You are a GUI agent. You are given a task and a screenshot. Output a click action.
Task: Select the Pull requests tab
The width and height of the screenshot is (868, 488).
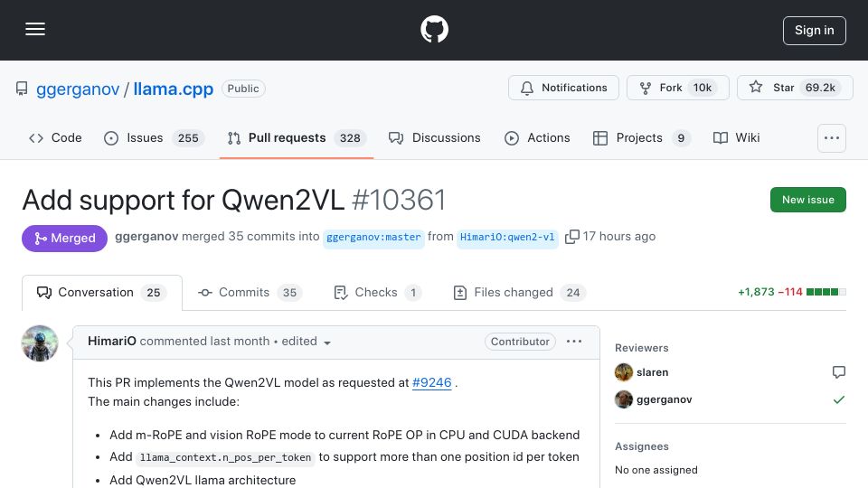pyautogui.click(x=297, y=137)
